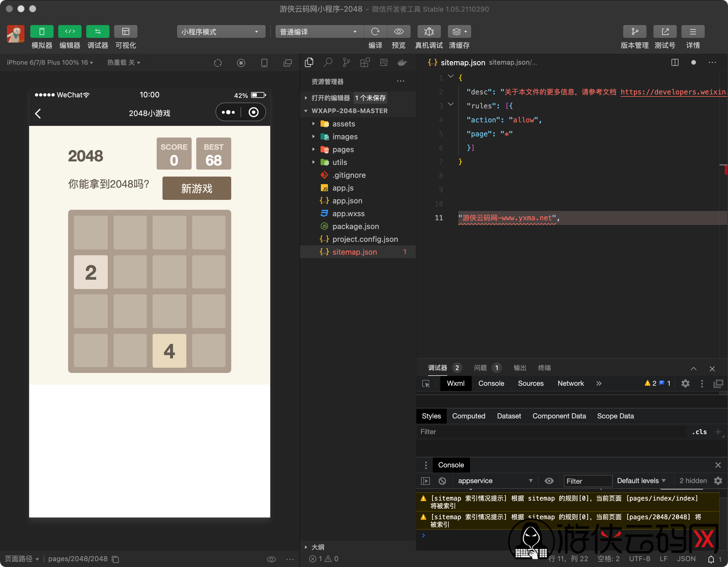
Task: Open the clear cache layers dropdown
Action: pyautogui.click(x=459, y=32)
